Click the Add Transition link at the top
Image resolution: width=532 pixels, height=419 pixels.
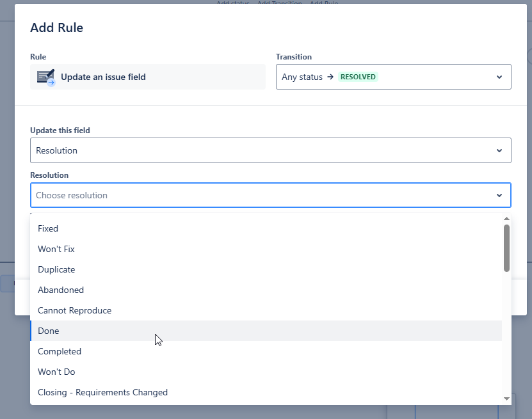click(x=278, y=3)
